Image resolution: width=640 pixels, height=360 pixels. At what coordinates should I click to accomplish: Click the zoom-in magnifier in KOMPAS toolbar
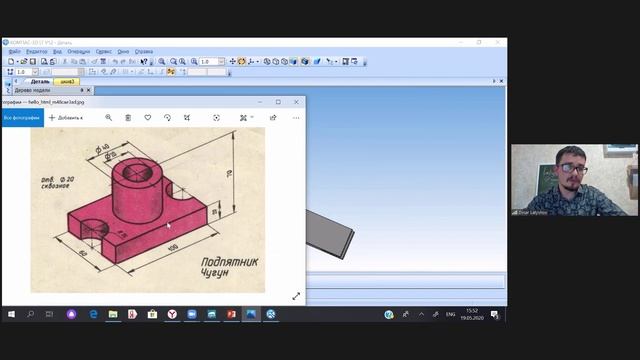162,62
